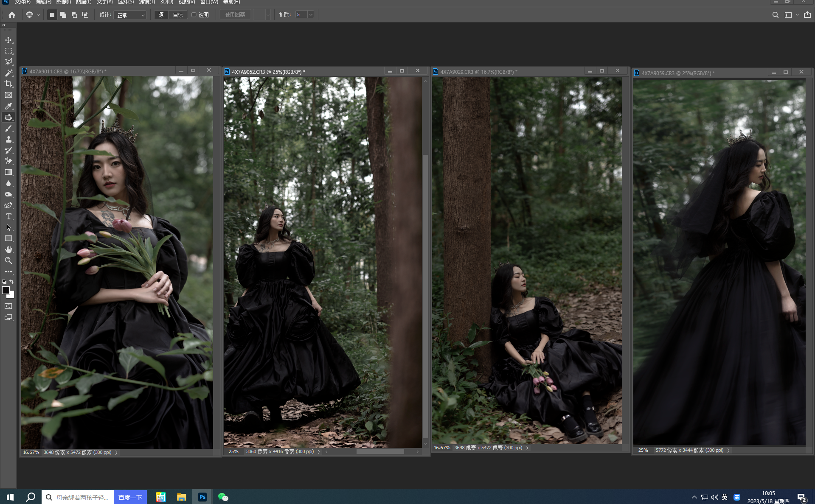Select the Polygonal Lasso tool
This screenshot has height=504, width=815.
coord(8,62)
